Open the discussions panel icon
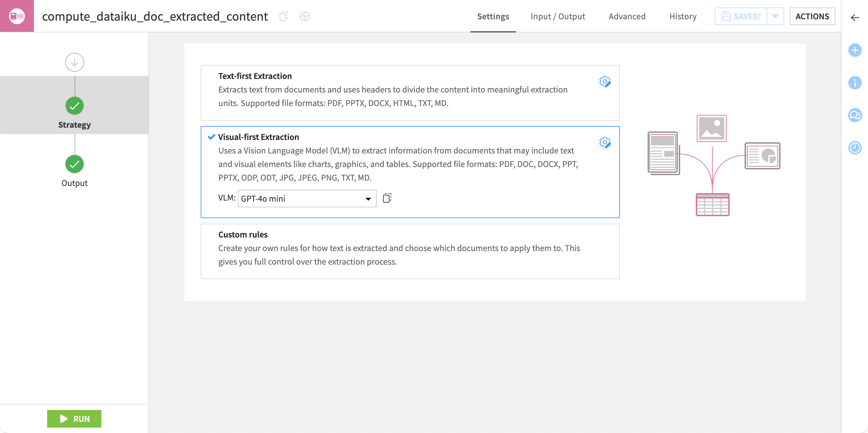 coord(855,115)
